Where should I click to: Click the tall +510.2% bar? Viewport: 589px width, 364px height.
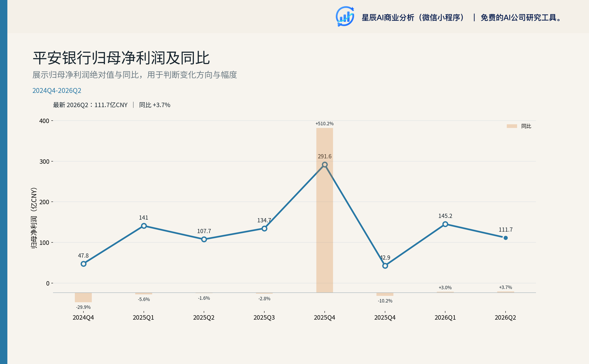pos(325,210)
